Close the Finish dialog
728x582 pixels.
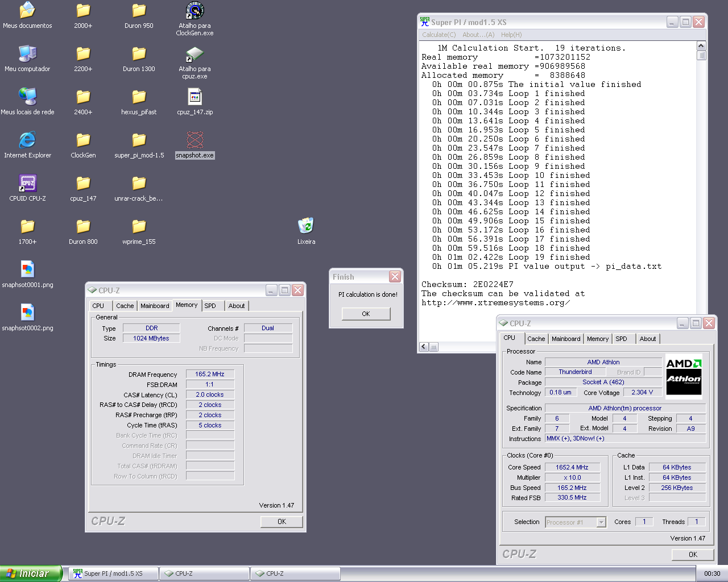coord(395,277)
